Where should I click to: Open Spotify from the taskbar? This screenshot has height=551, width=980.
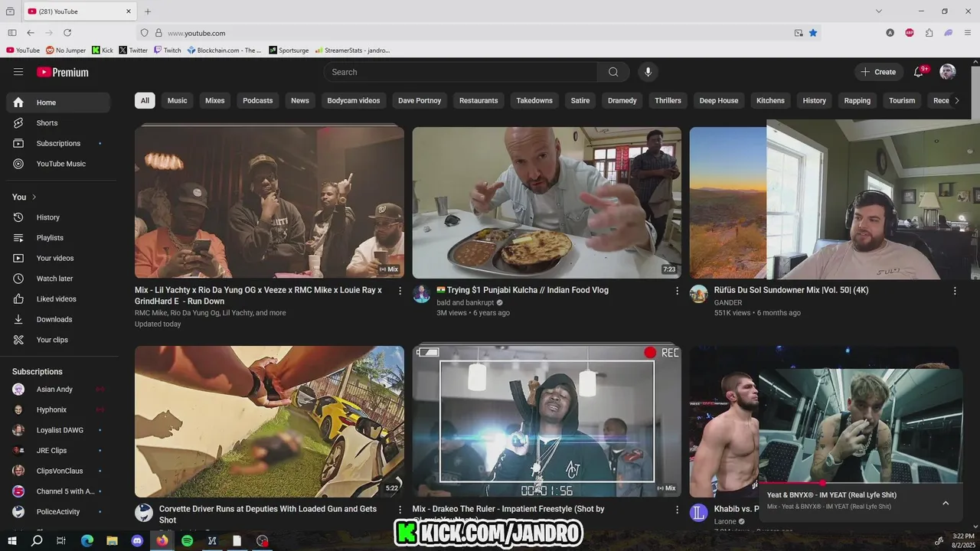tap(188, 540)
